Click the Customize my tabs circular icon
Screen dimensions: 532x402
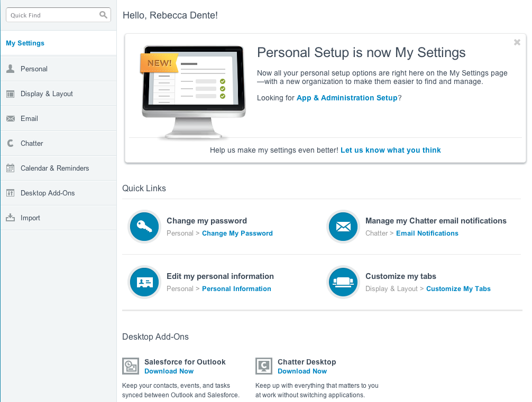click(x=343, y=283)
